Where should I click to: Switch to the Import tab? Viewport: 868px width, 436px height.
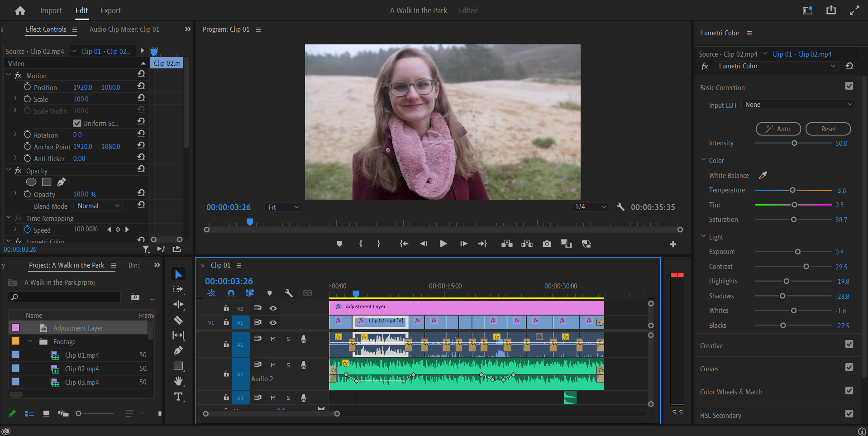click(51, 10)
